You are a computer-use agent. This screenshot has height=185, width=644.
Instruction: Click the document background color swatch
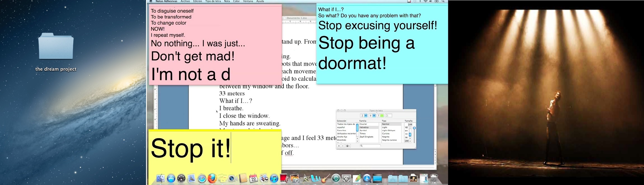coord(390,115)
